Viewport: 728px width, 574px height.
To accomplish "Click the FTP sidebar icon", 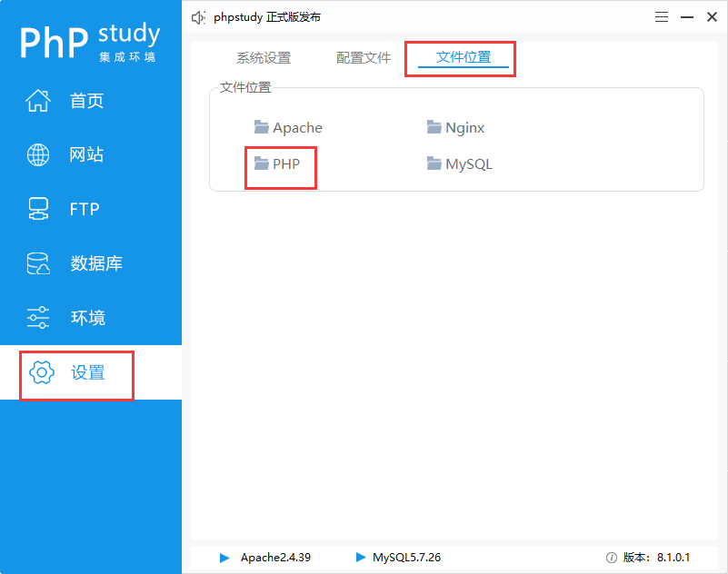I will (37, 209).
